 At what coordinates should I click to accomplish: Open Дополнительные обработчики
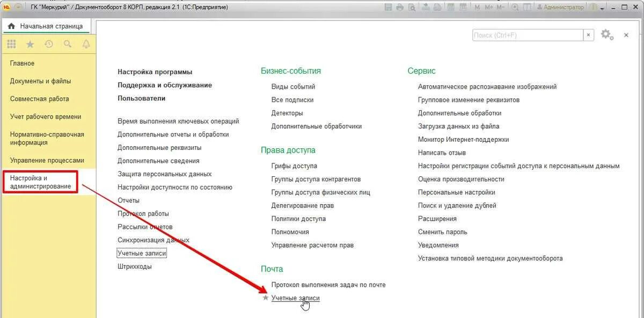(317, 126)
